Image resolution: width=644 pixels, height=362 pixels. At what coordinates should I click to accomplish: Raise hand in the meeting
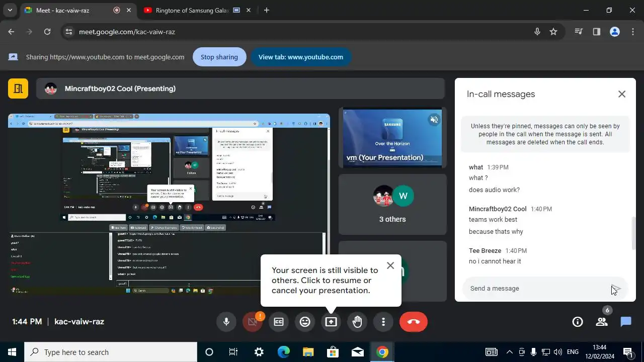(357, 322)
